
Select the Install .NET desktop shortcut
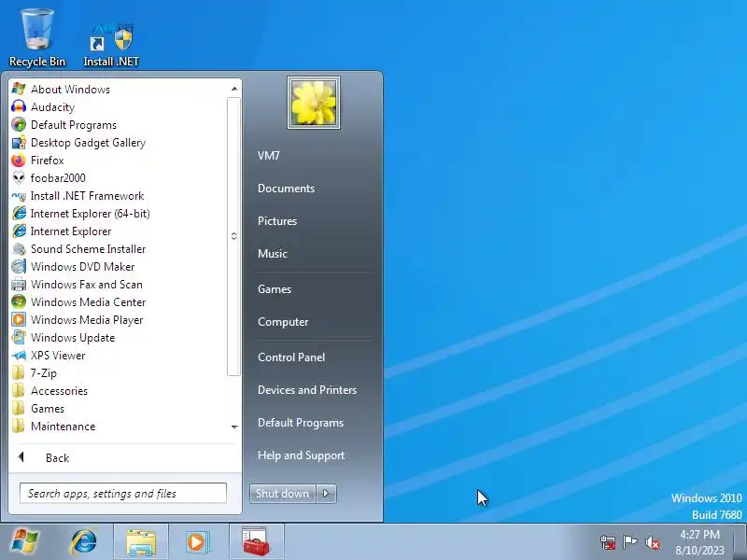click(x=111, y=44)
